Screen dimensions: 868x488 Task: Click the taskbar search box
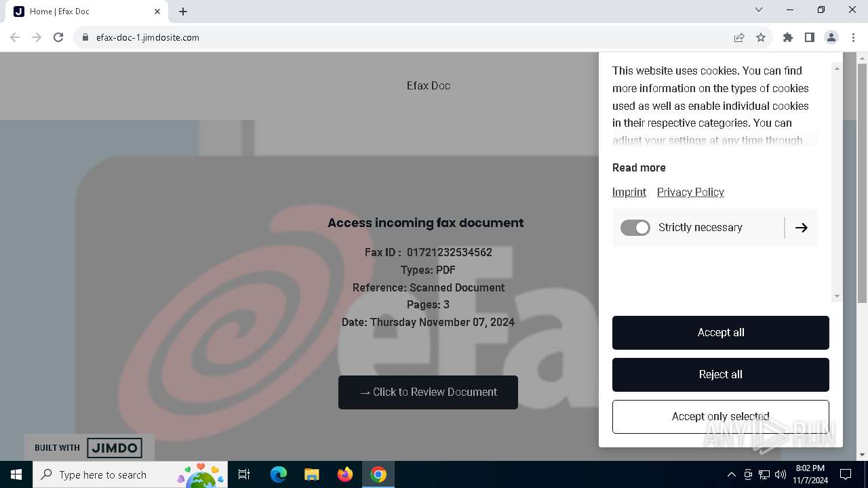pos(130,474)
